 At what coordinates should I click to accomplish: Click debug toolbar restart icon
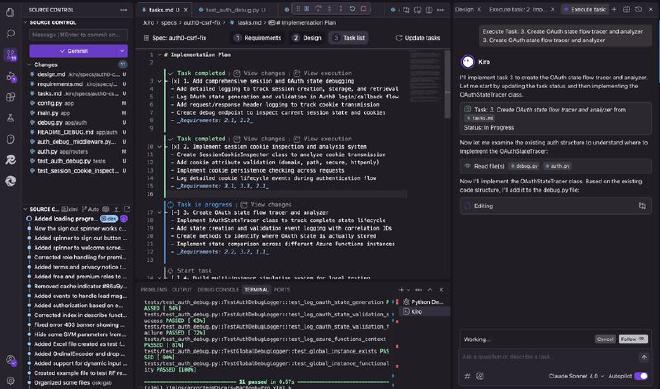coord(352,9)
